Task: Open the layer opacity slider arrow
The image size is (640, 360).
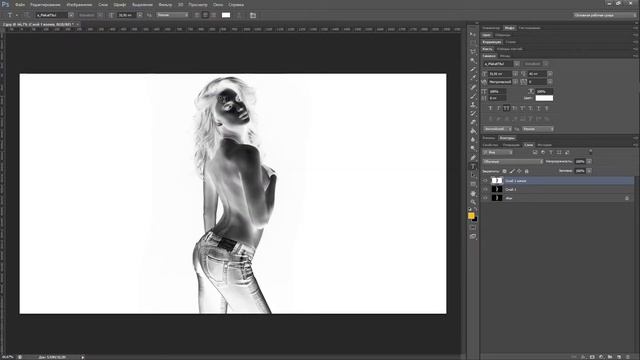Action: pos(589,162)
